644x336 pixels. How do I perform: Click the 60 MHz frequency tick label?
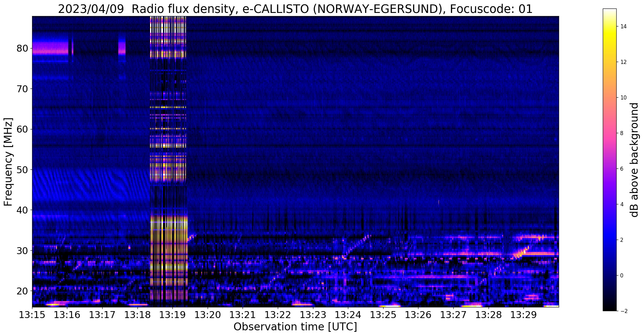pyautogui.click(x=22, y=129)
